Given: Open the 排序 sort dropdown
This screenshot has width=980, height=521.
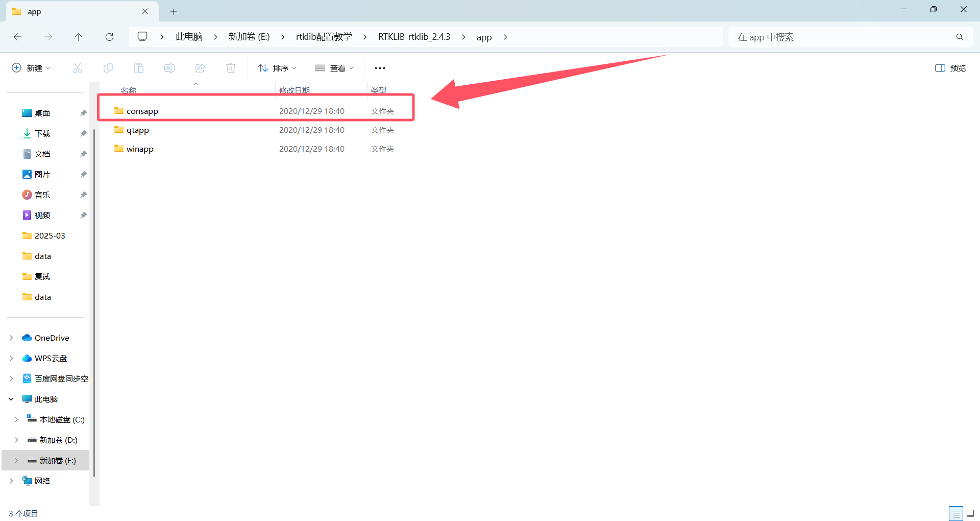Looking at the screenshot, I should pyautogui.click(x=277, y=67).
